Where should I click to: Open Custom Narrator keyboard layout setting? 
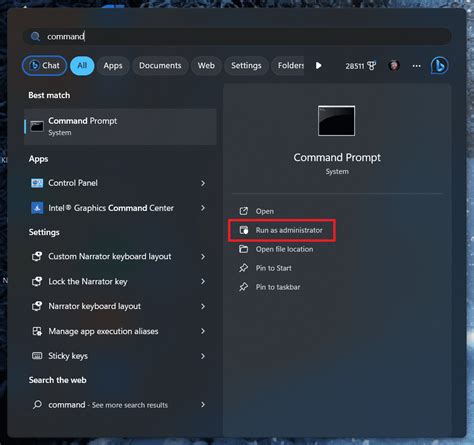click(x=120, y=256)
